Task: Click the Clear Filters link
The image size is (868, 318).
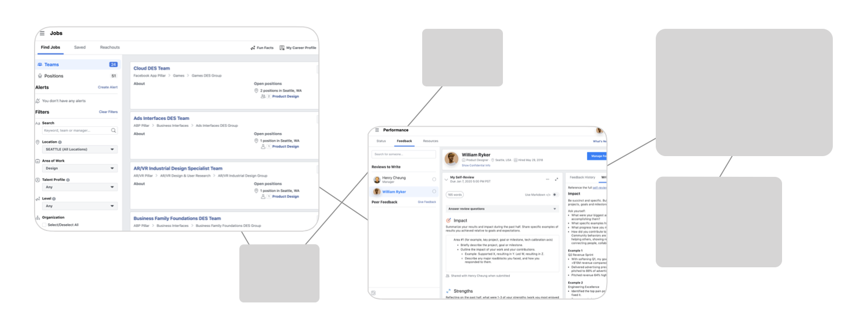Action: coord(108,112)
